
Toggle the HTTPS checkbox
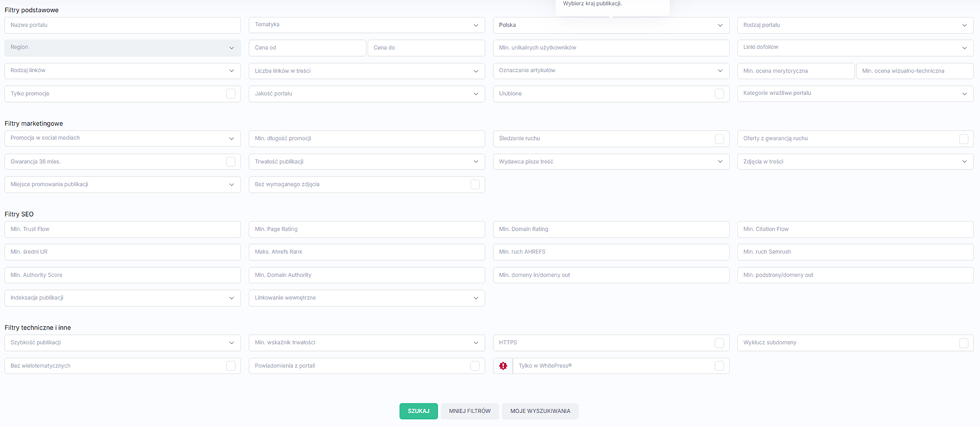tap(719, 343)
